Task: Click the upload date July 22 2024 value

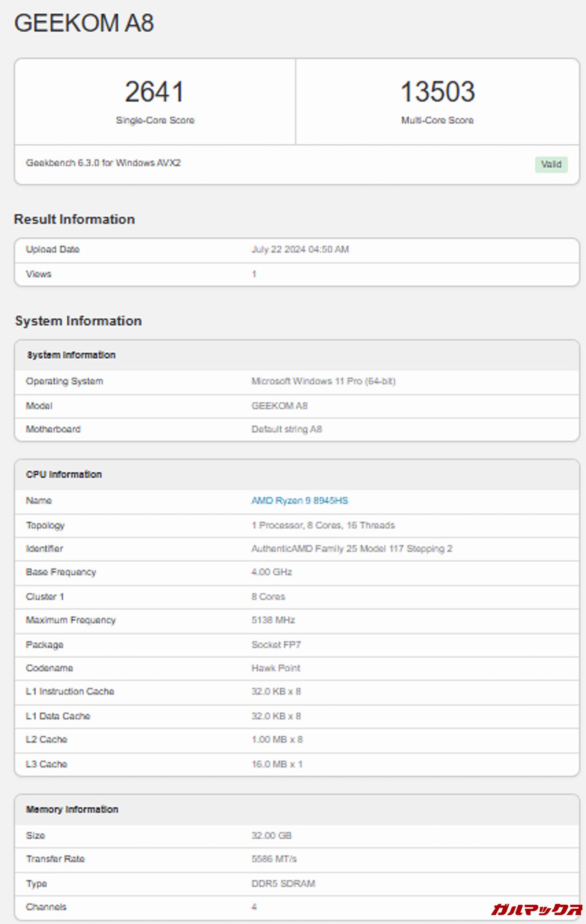Action: 300,249
